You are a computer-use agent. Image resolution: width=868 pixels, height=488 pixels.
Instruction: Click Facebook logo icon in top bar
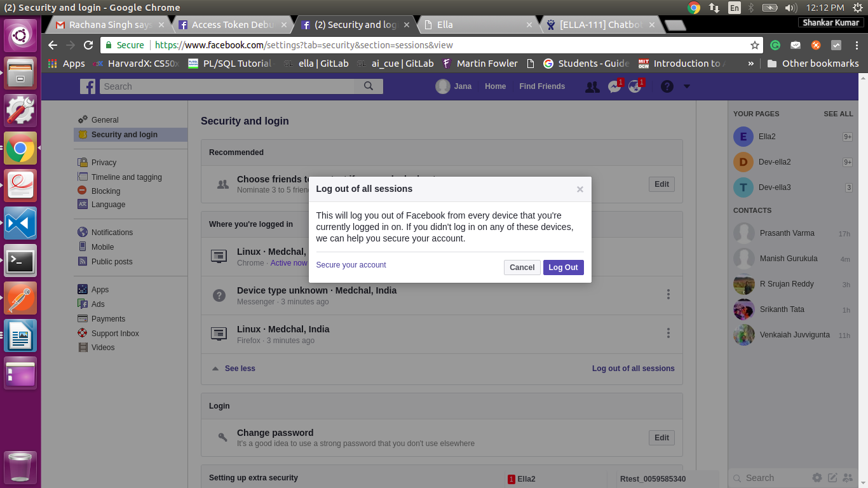(88, 86)
